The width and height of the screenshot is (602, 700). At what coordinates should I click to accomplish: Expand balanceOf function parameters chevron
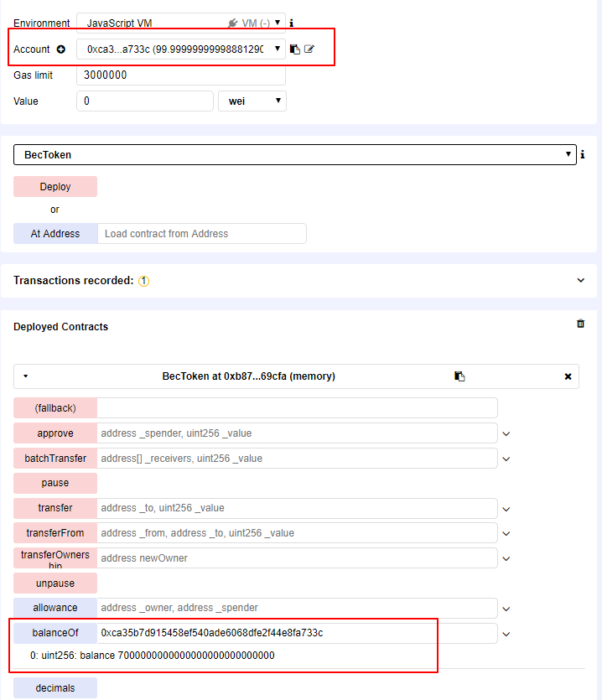(506, 634)
